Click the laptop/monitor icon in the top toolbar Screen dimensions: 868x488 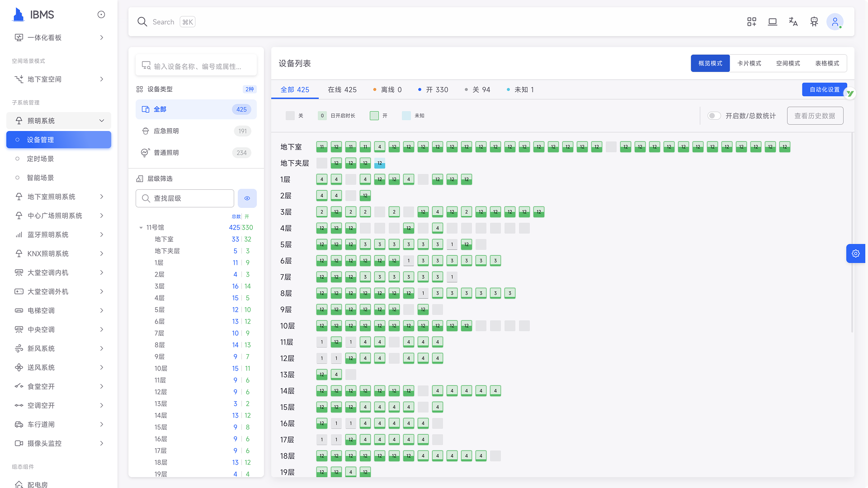[773, 21]
